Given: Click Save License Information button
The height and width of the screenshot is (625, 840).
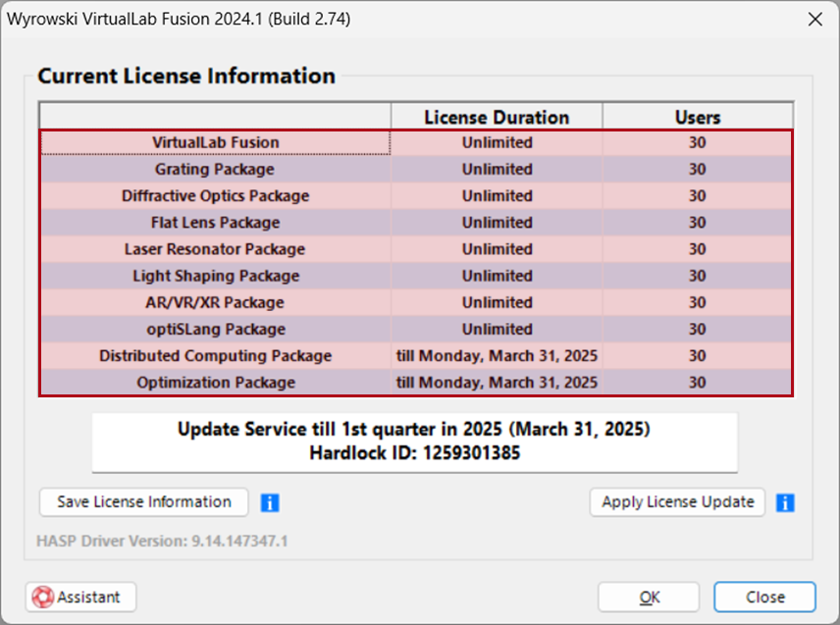Looking at the screenshot, I should [144, 501].
